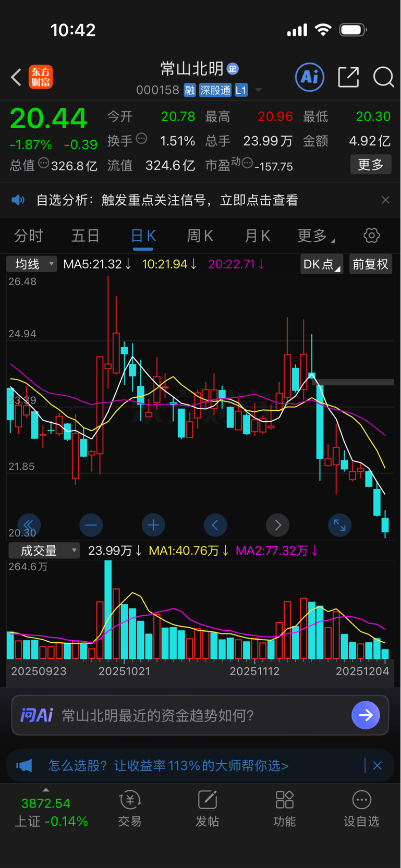This screenshot has width=401, height=868.
Task: Tap the megaphone icon in 选股 banner
Action: click(x=24, y=766)
